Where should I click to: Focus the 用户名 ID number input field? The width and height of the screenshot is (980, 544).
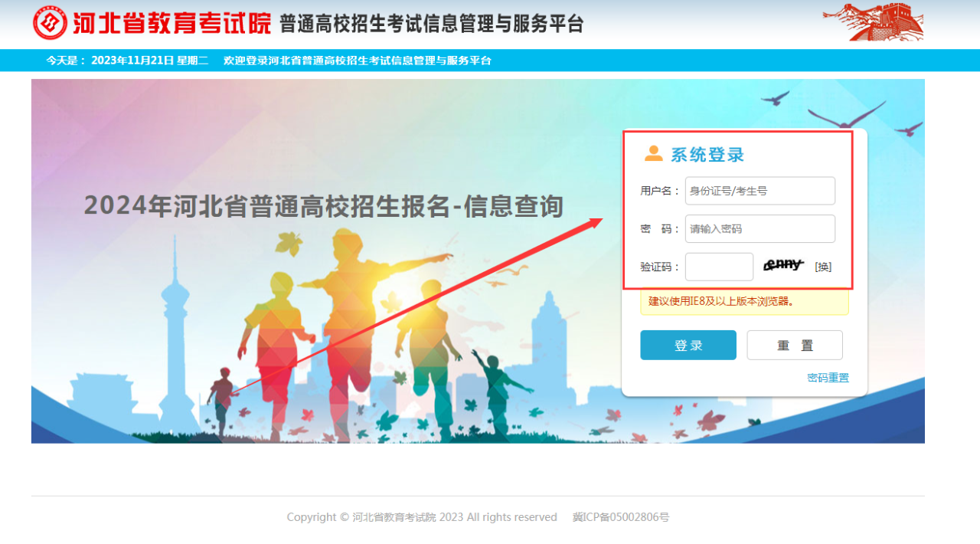pos(760,191)
